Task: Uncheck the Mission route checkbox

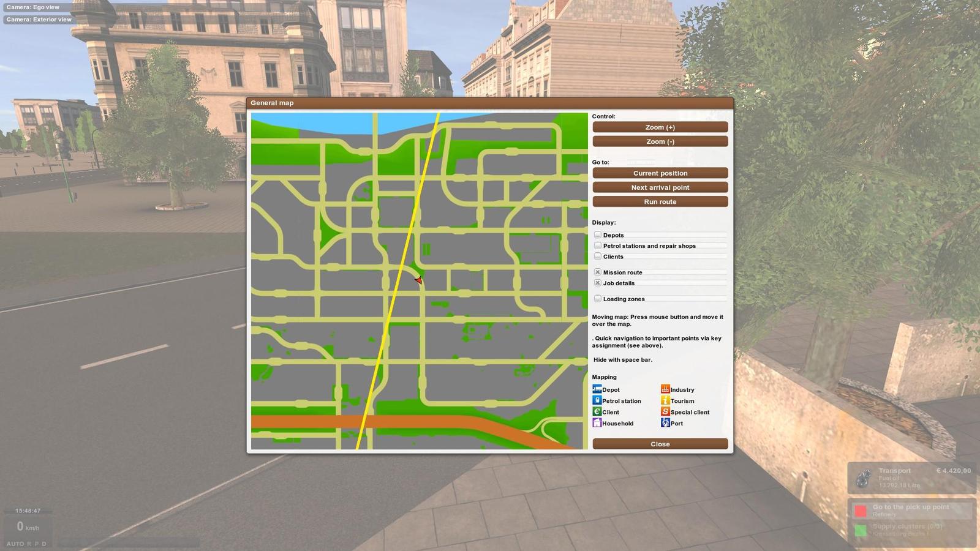Action: [x=598, y=272]
